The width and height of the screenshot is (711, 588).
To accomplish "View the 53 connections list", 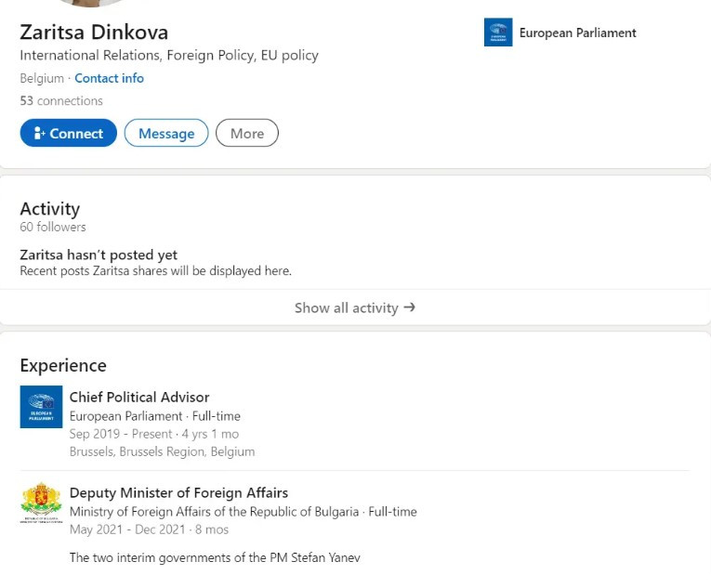I will [x=61, y=100].
